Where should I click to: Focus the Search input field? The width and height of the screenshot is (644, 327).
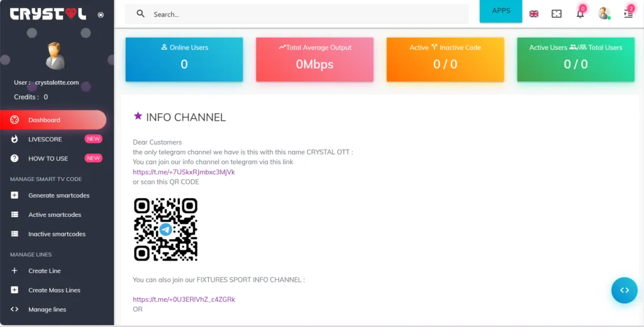point(297,14)
